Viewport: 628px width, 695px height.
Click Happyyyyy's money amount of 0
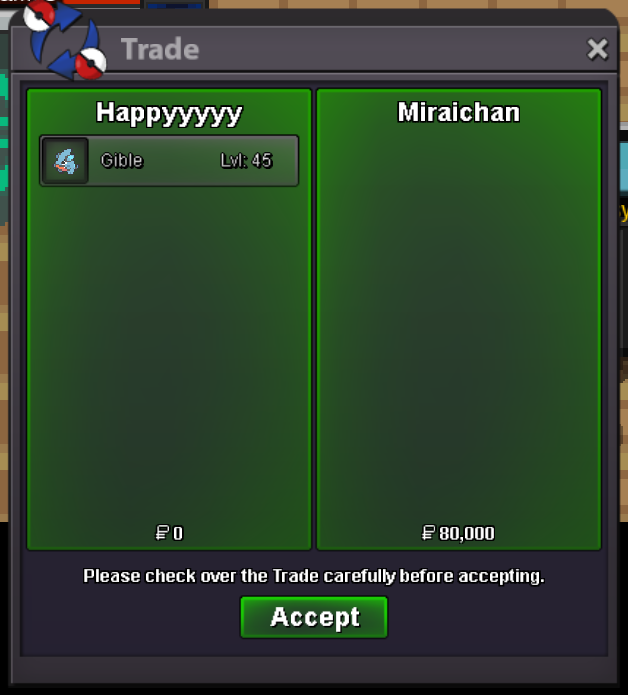[178, 533]
